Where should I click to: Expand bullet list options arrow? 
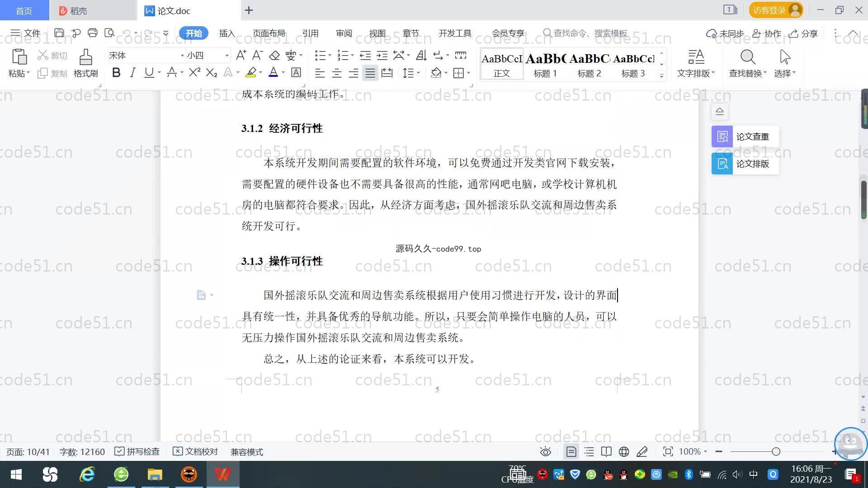[x=330, y=56]
